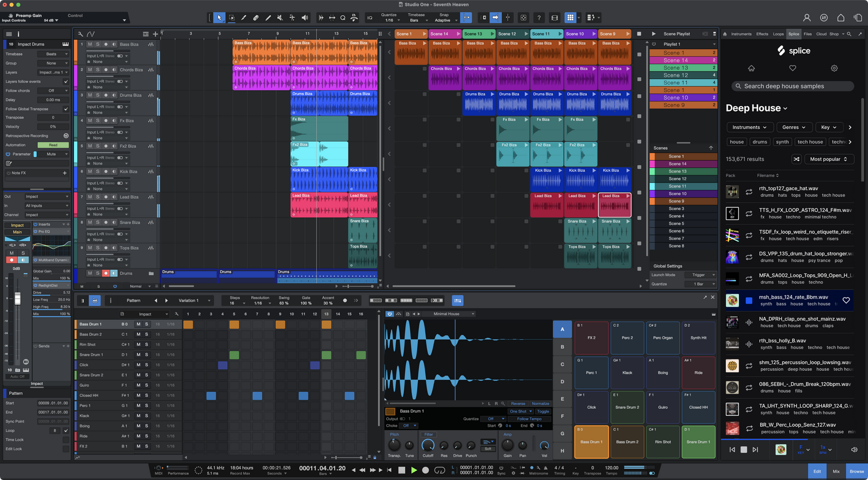Open the Splice settings gear icon
This screenshot has width=868, height=480.
pyautogui.click(x=834, y=68)
